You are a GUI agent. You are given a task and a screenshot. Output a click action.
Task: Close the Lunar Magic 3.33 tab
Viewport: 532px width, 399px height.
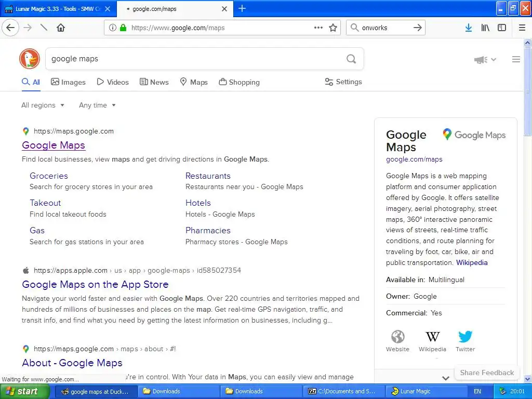108,9
